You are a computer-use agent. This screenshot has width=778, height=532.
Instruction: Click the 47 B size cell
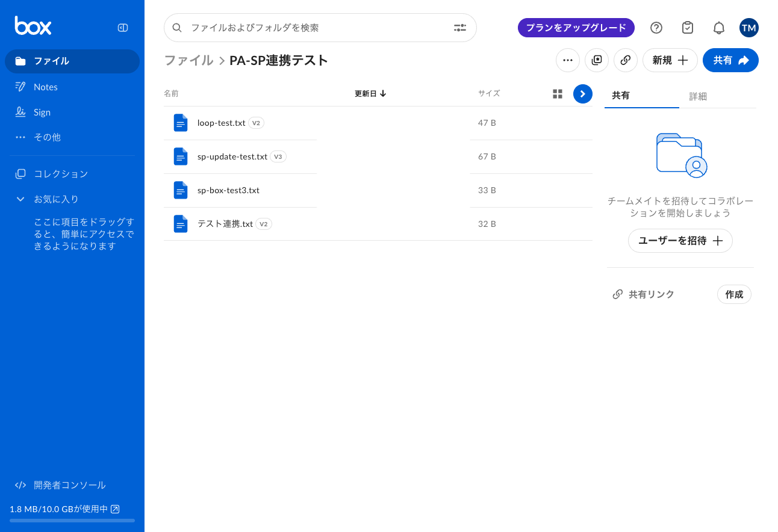487,123
